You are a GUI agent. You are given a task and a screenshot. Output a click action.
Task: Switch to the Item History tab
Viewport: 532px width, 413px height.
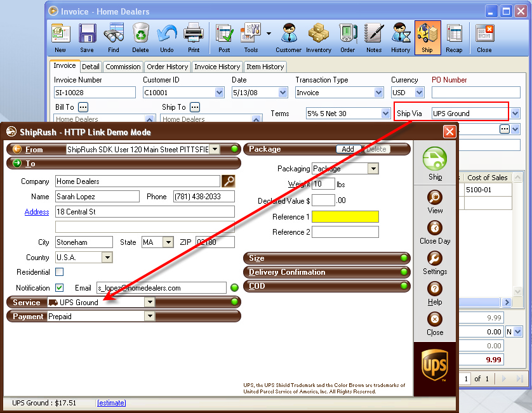(x=265, y=67)
